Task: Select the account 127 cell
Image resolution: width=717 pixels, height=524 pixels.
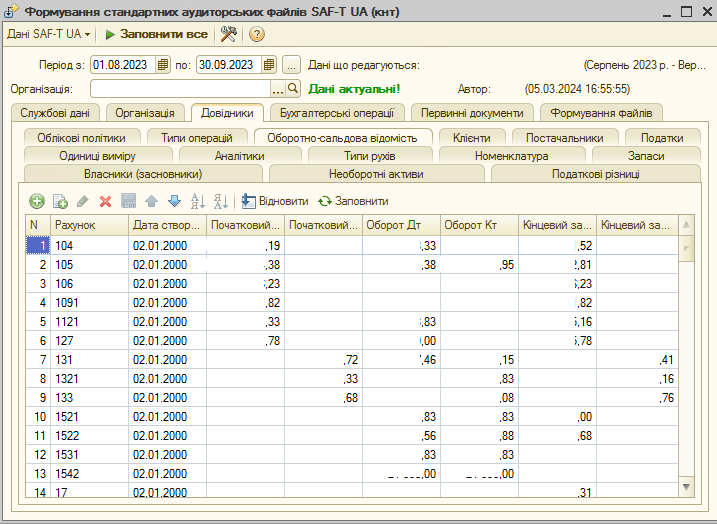Action: click(x=90, y=341)
